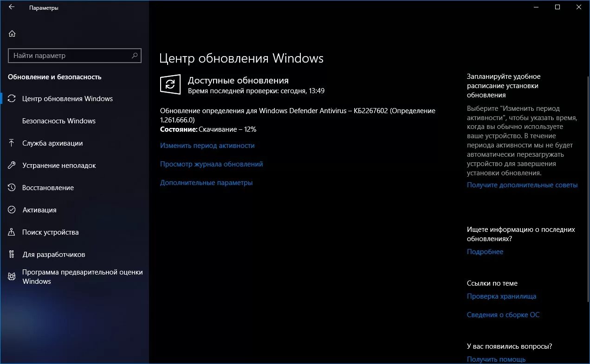Click the Activation checkmark icon
The height and width of the screenshot is (364, 590).
coord(12,210)
